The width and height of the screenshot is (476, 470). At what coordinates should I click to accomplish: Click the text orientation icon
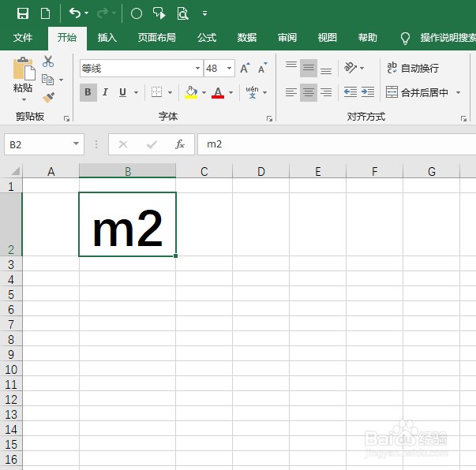(x=350, y=67)
